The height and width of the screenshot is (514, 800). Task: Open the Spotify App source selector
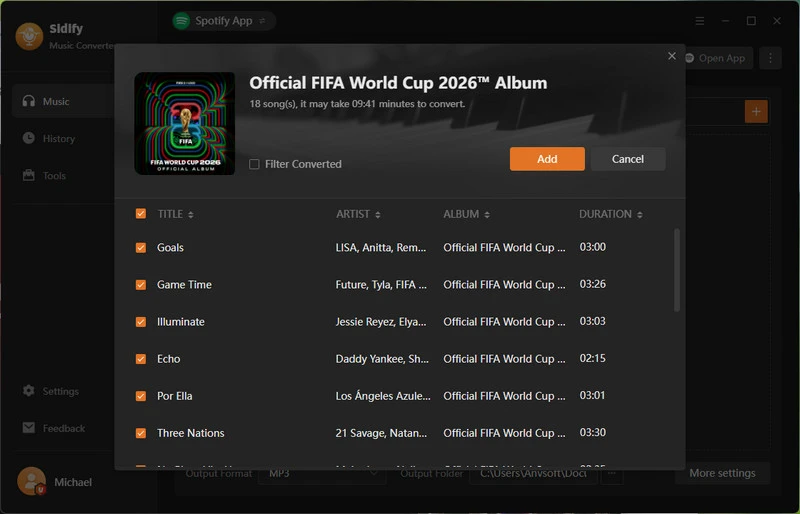[x=224, y=21]
